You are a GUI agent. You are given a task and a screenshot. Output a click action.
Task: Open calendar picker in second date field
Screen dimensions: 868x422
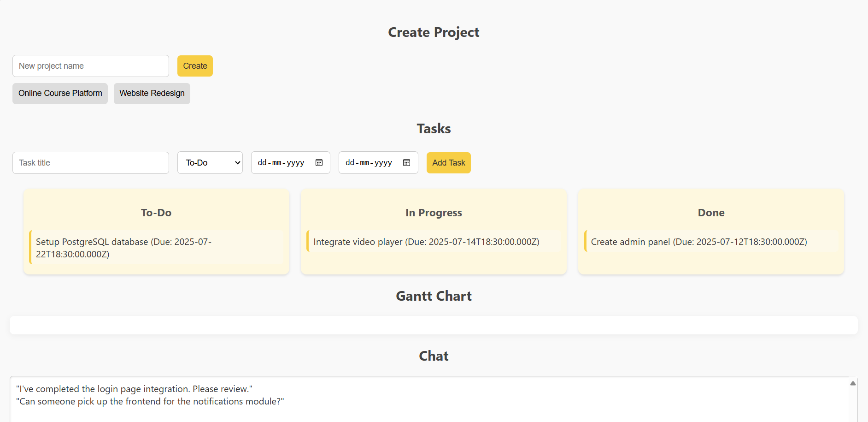click(406, 163)
